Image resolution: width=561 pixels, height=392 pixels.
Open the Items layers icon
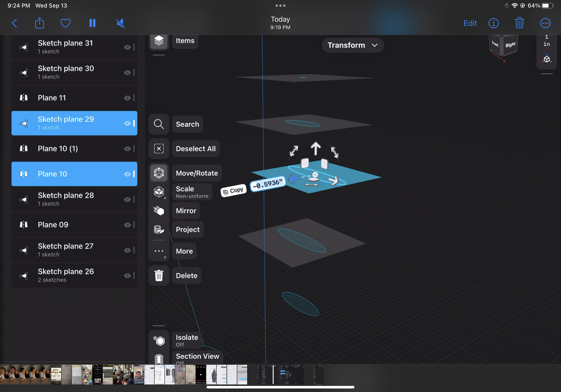(159, 41)
